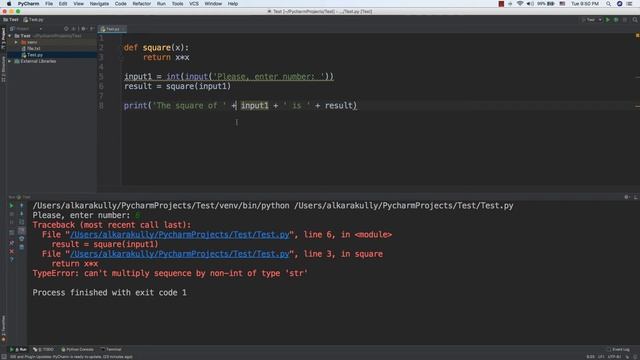
Task: Print the Run console output
Action: [x=22, y=239]
